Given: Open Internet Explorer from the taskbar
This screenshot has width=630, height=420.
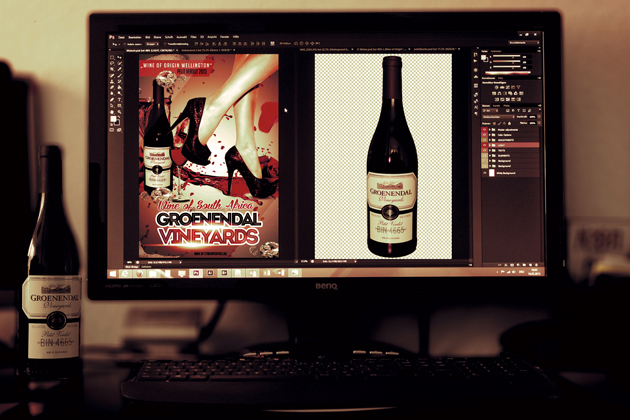Looking at the screenshot, I should [x=127, y=273].
